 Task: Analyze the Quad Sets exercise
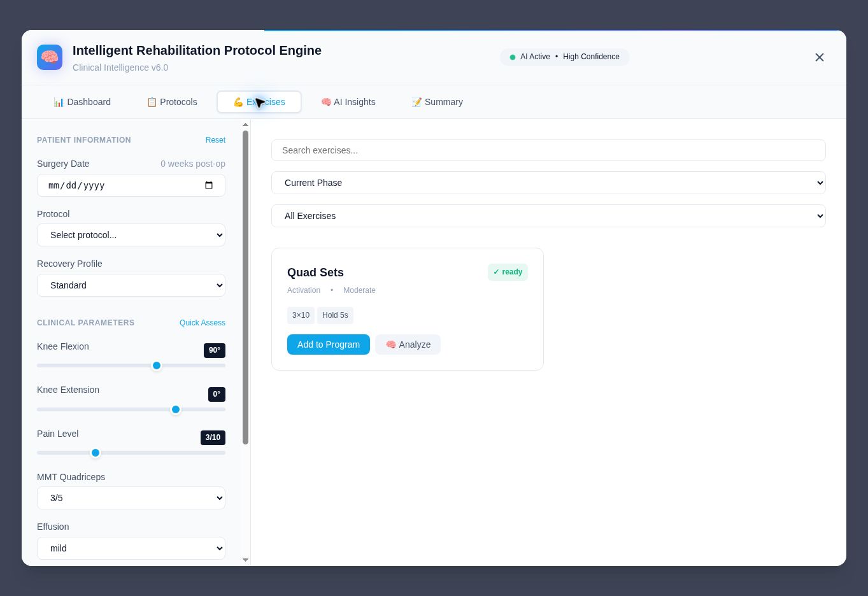coord(408,344)
